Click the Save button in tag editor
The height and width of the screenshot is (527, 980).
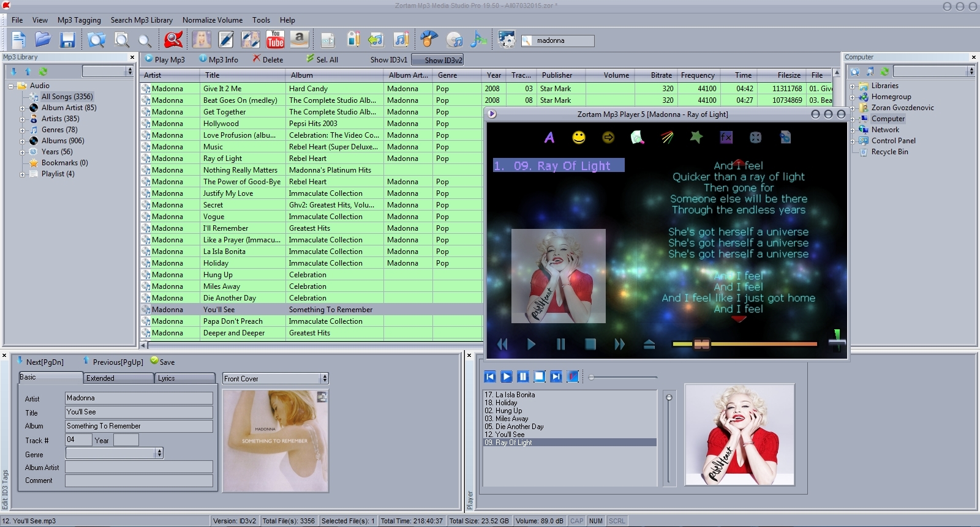click(x=162, y=362)
